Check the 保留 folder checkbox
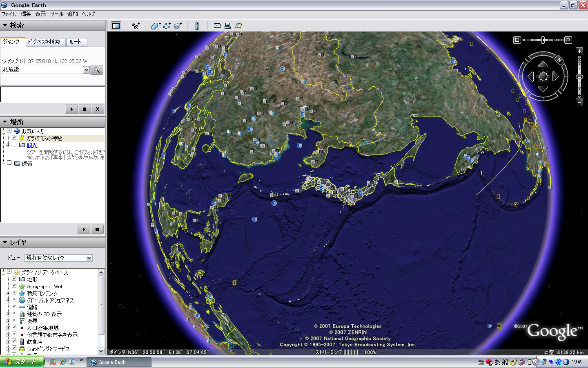 [x=9, y=163]
